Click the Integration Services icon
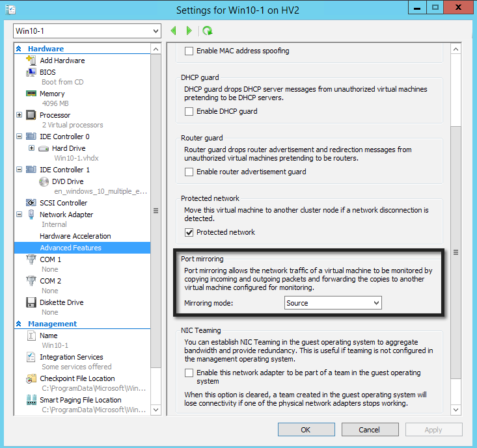The image size is (477, 448). pyautogui.click(x=31, y=357)
